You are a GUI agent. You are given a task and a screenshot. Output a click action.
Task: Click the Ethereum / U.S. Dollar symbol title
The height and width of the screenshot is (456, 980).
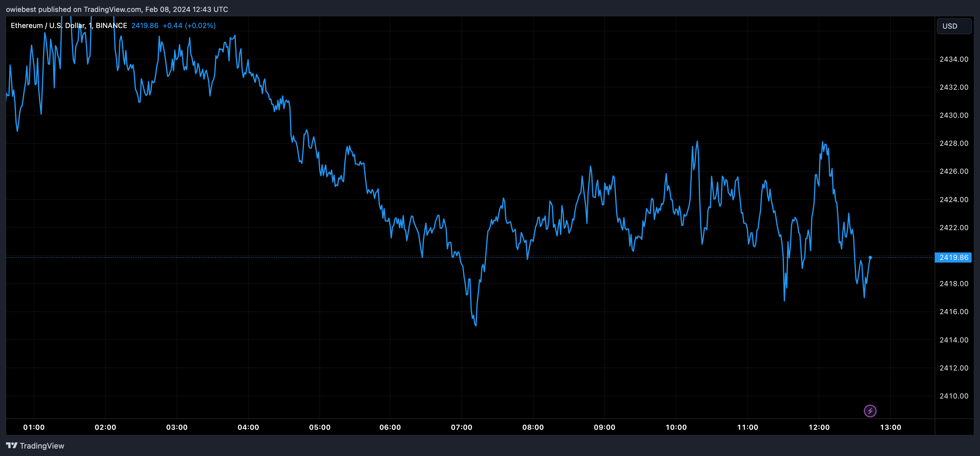click(x=69, y=25)
